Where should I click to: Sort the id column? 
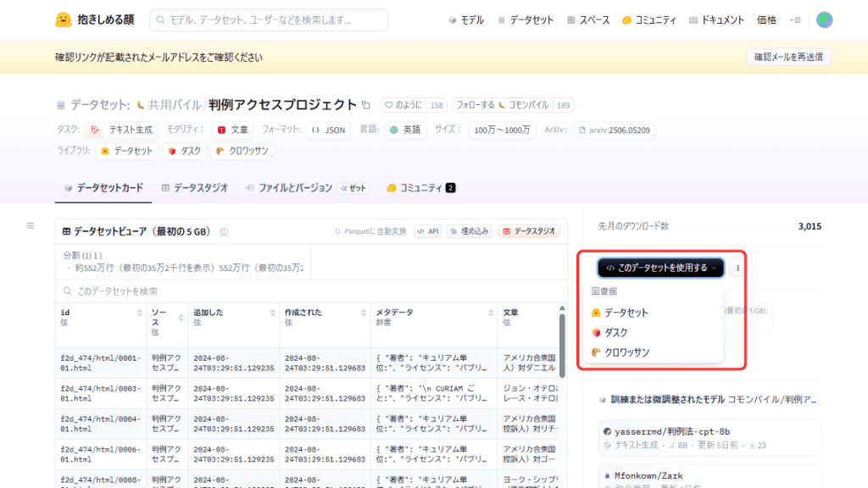140,313
